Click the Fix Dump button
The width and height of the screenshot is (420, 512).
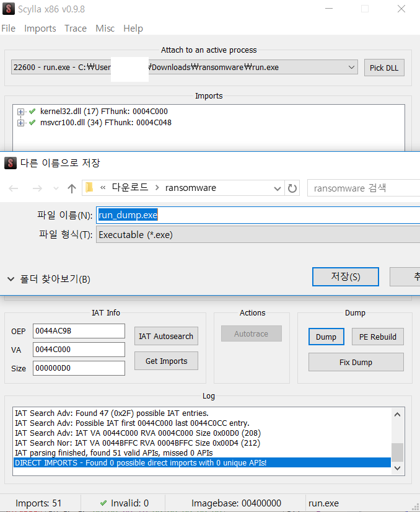point(356,362)
